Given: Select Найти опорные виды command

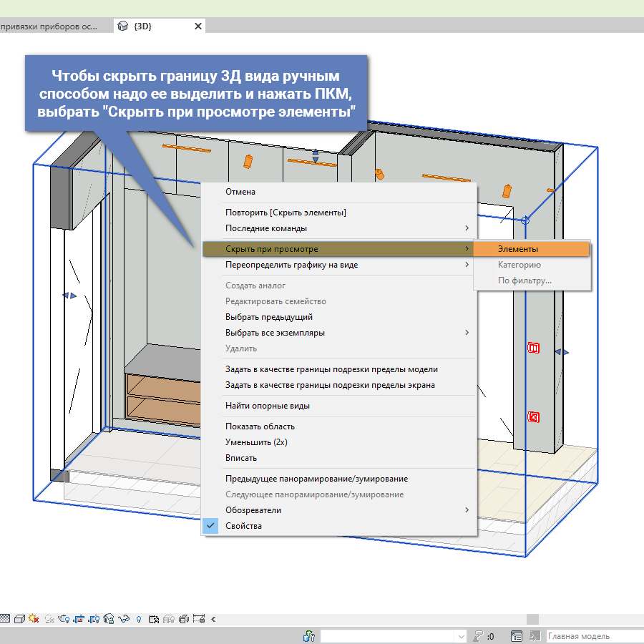Looking at the screenshot, I should (x=268, y=406).
